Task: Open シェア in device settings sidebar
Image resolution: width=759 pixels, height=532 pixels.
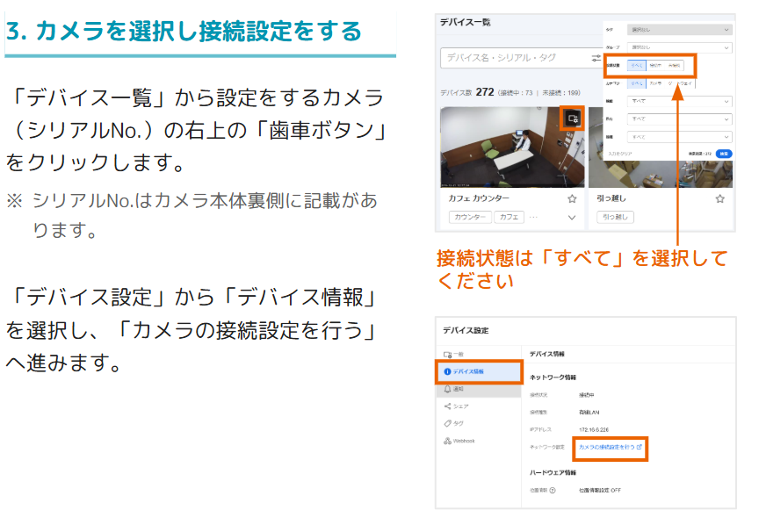Action: [478, 406]
